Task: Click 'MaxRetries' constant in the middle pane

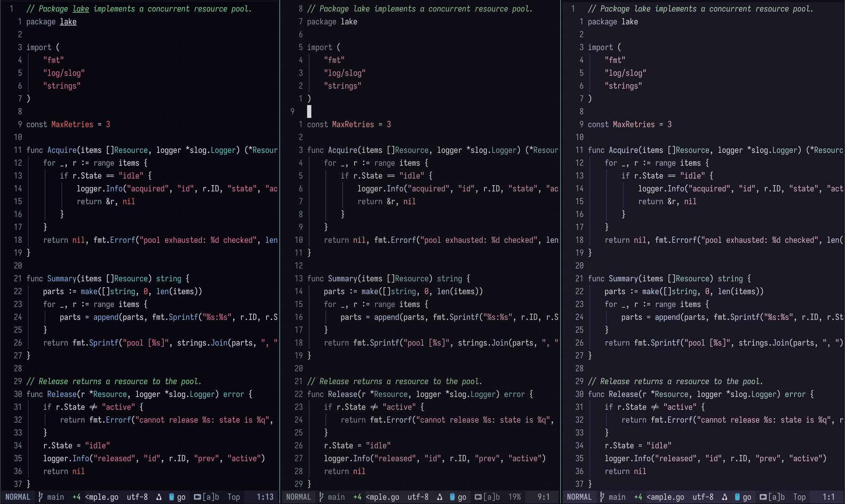Action: [x=353, y=124]
